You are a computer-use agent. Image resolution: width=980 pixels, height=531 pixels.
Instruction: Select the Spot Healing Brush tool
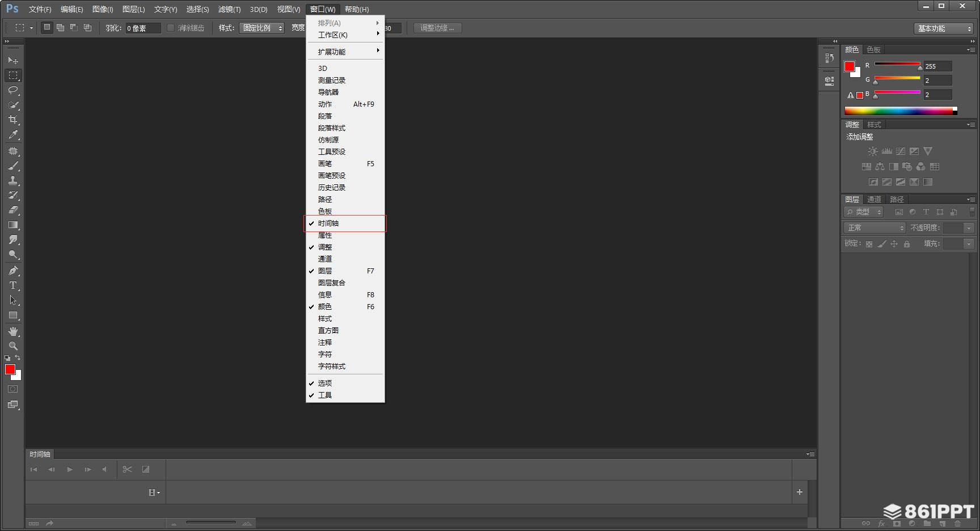(x=13, y=151)
